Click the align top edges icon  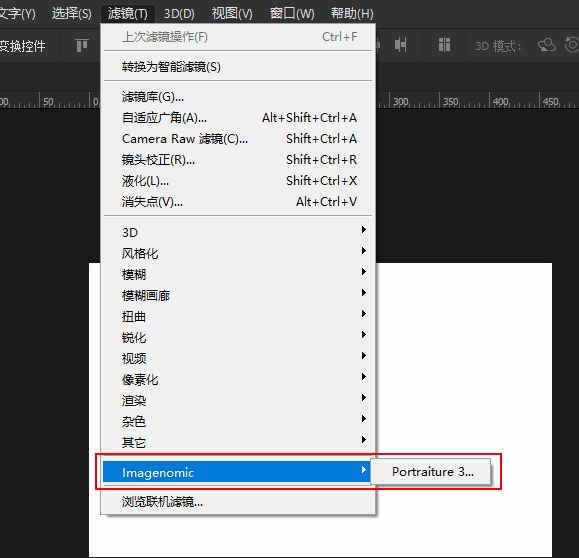click(82, 46)
